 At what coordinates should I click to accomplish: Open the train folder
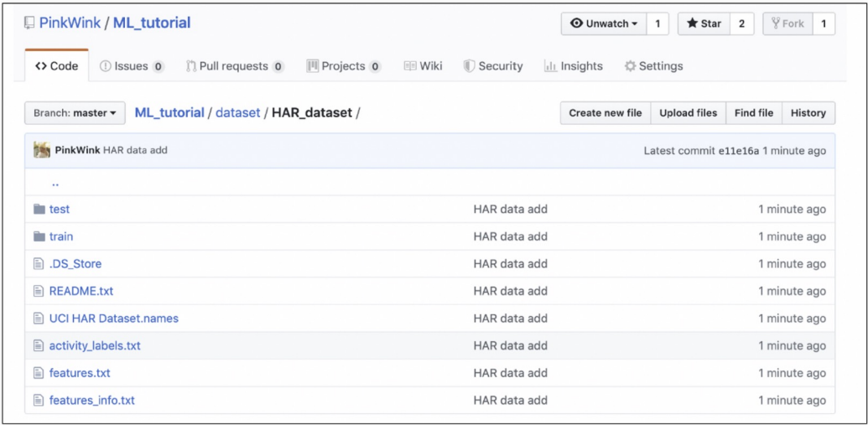click(61, 236)
